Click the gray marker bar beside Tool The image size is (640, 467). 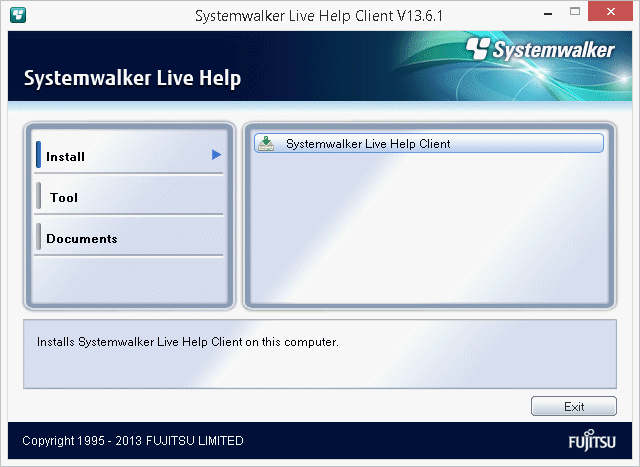[x=38, y=197]
